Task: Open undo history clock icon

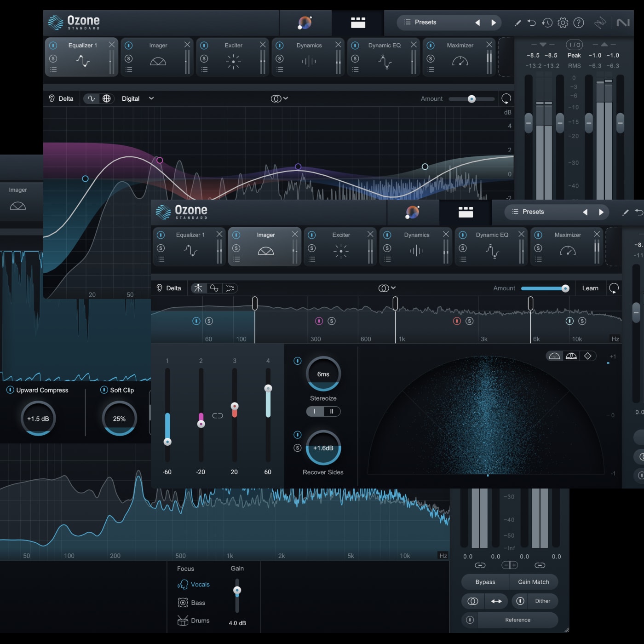Action: coord(547,23)
